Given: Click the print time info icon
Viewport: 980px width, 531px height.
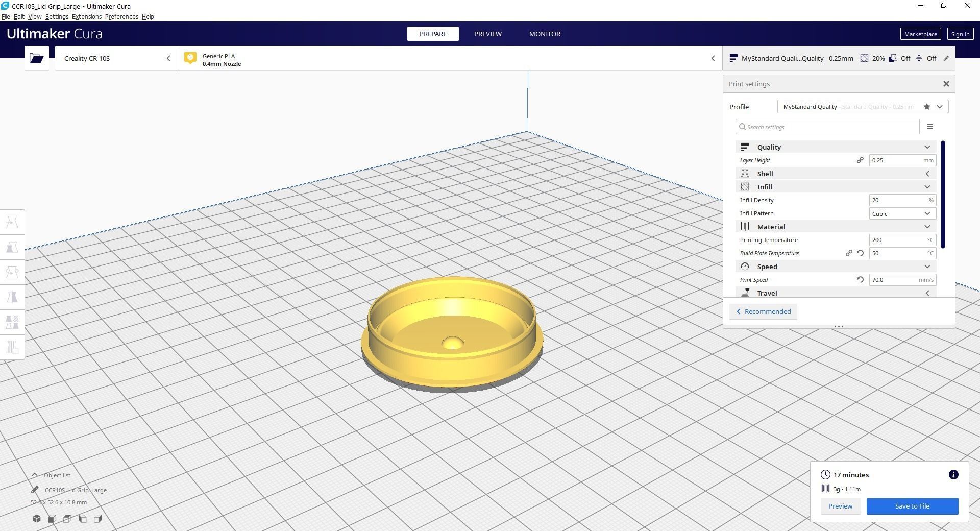Looking at the screenshot, I should [953, 475].
